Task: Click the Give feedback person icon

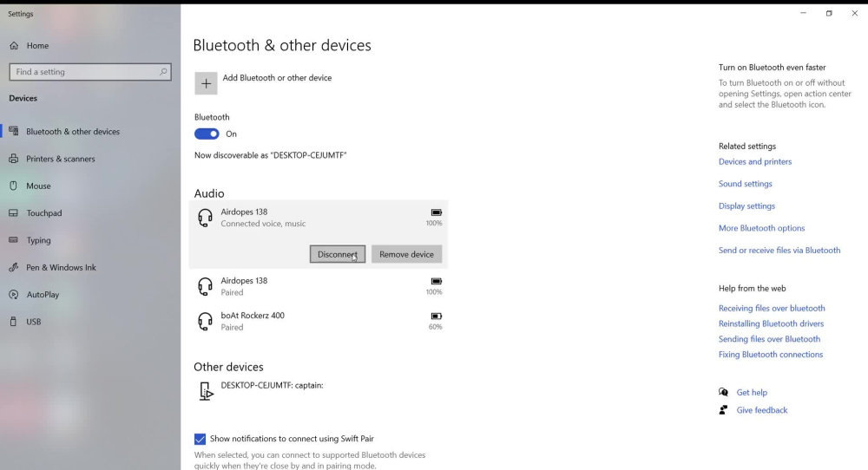Action: click(723, 409)
